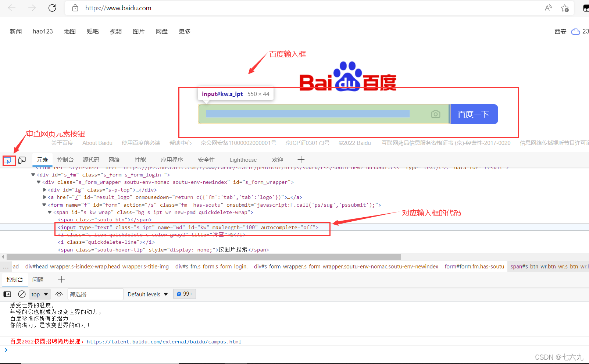Select the input type text code line

coord(188,227)
